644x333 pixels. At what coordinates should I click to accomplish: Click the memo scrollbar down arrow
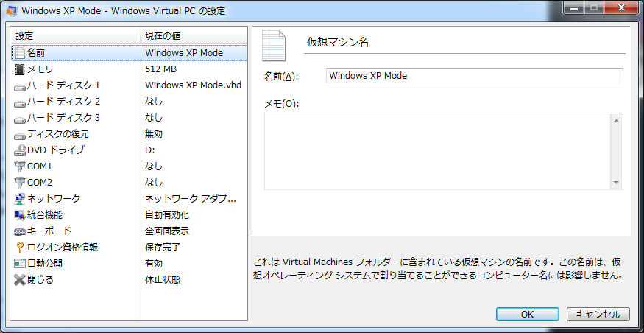tap(617, 183)
